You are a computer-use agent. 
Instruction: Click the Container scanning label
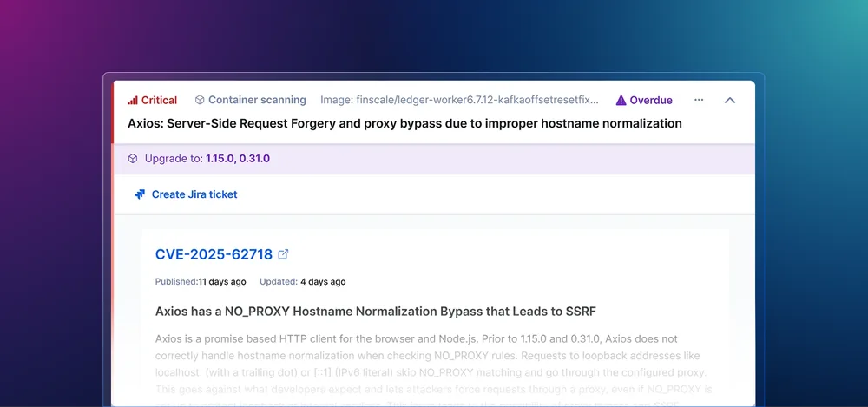coord(257,100)
